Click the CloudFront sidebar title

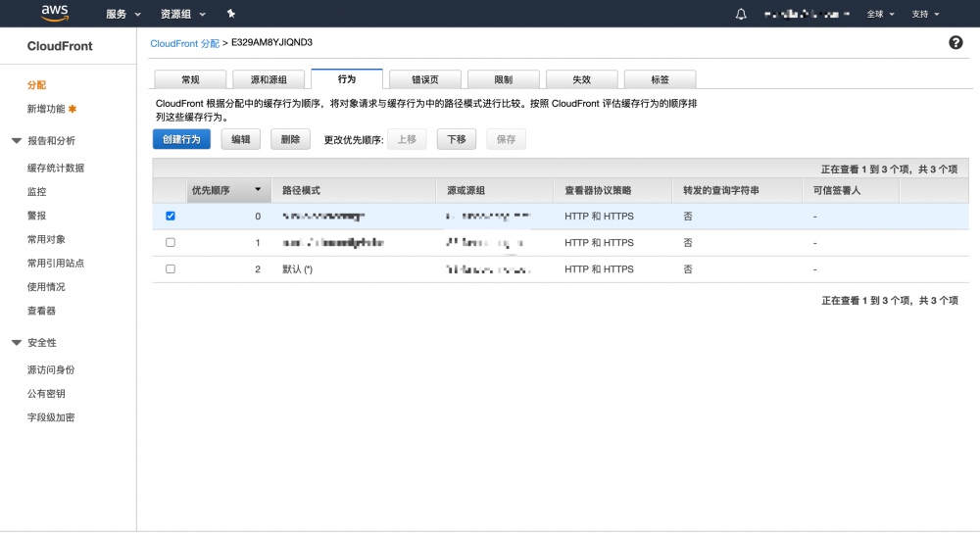click(x=60, y=46)
